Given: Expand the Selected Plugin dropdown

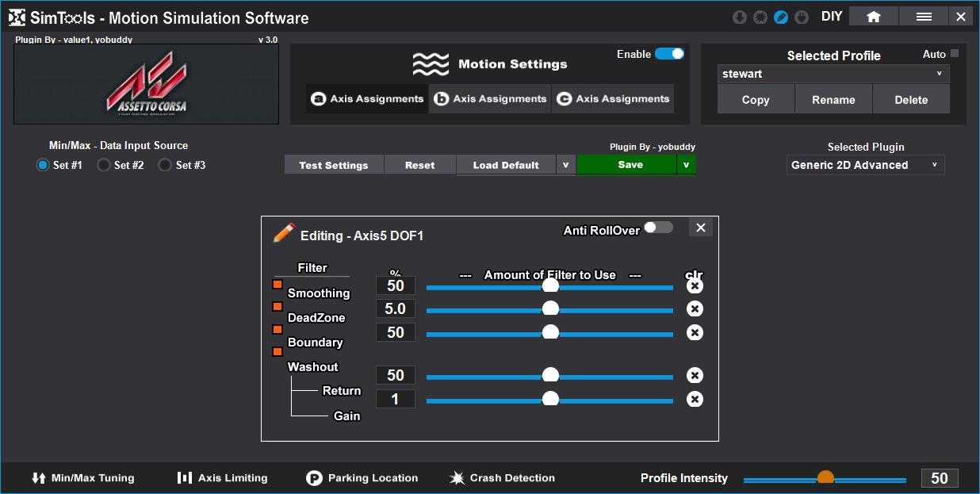Looking at the screenshot, I should click(865, 165).
